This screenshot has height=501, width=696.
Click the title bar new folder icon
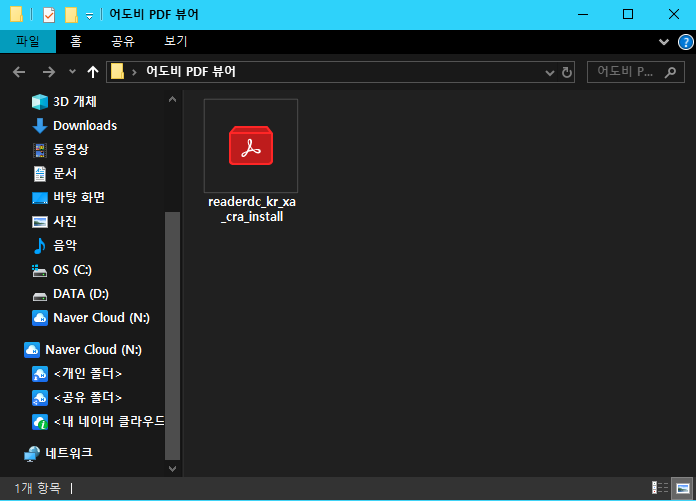click(71, 15)
